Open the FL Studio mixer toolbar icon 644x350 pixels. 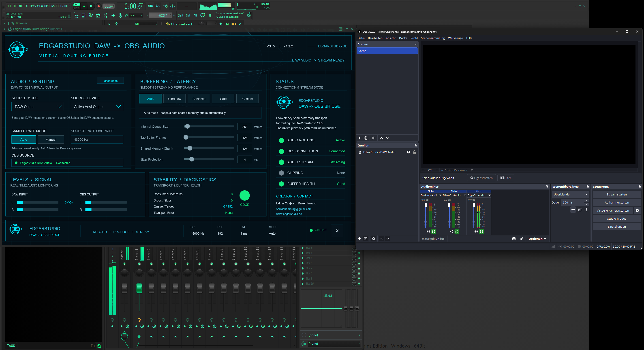tap(105, 15)
